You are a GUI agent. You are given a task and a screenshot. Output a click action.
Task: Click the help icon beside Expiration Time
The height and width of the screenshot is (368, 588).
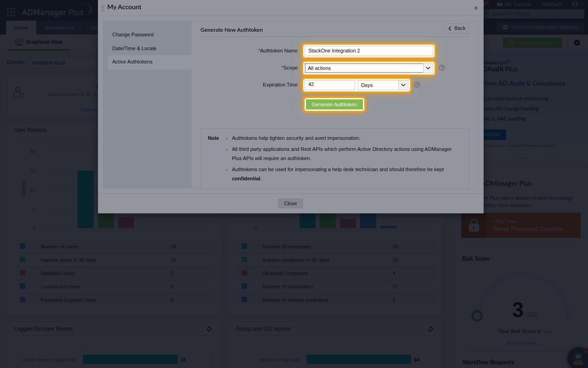(x=417, y=85)
